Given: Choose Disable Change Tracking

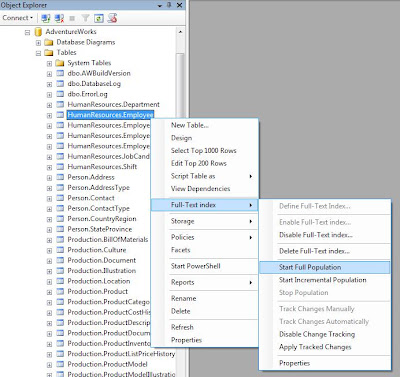Looking at the screenshot, I should click(x=325, y=334).
